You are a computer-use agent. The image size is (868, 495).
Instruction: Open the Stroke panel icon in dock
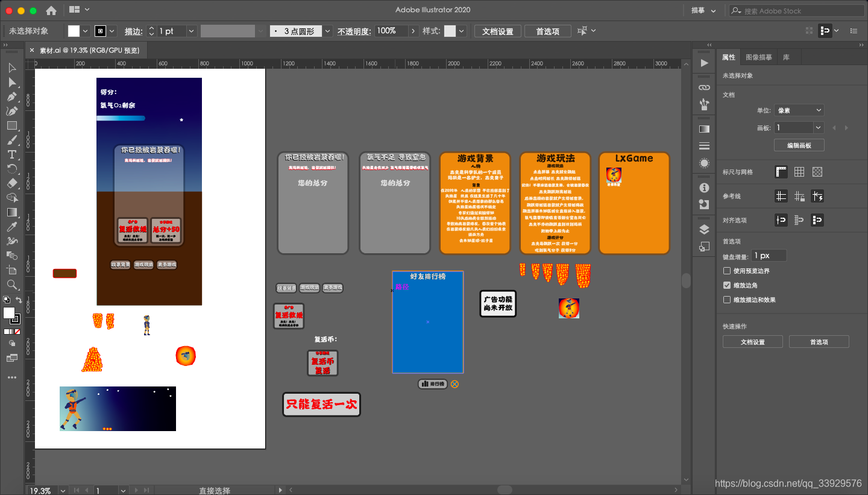point(704,146)
